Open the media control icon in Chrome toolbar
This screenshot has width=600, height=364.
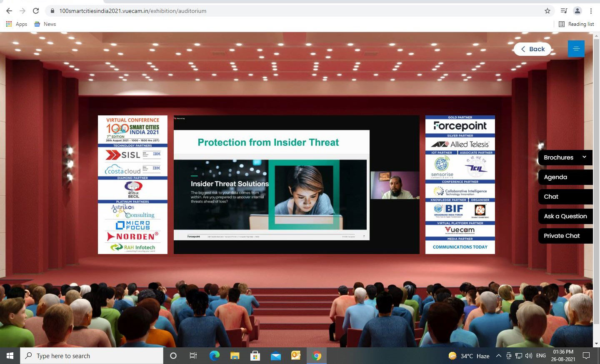[564, 11]
